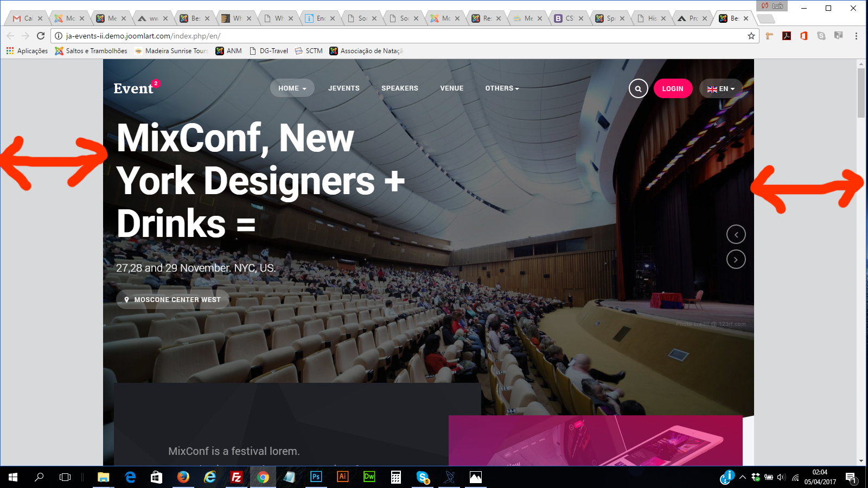Open Firefox from the taskbar
The height and width of the screenshot is (488, 868).
pos(183,477)
